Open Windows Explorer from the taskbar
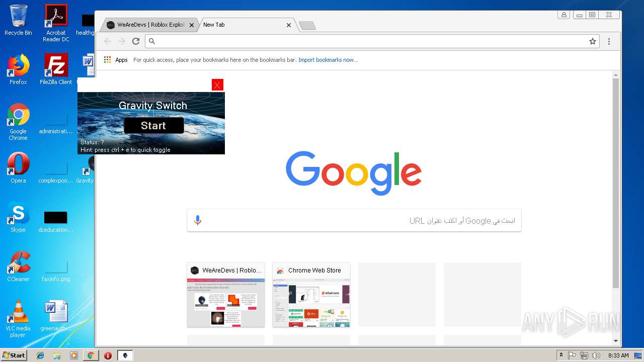644x362 pixels. (57, 355)
